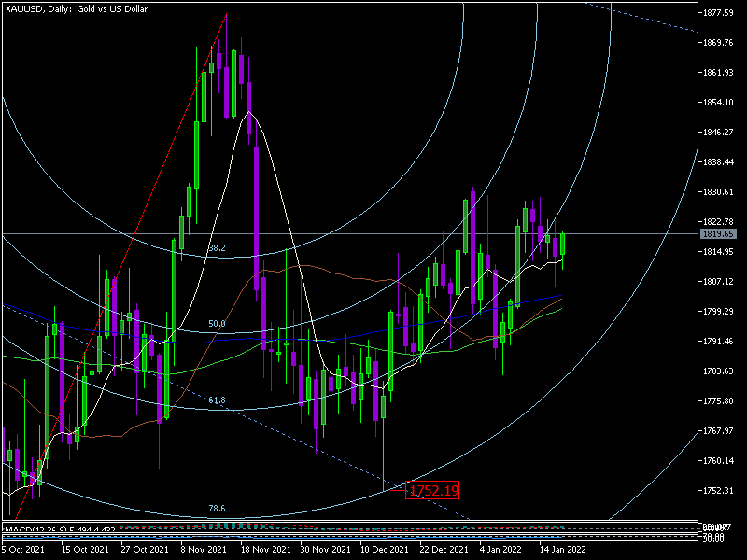Click the 1838.44 level on price scale
This screenshot has height=560, width=747.
click(x=721, y=162)
